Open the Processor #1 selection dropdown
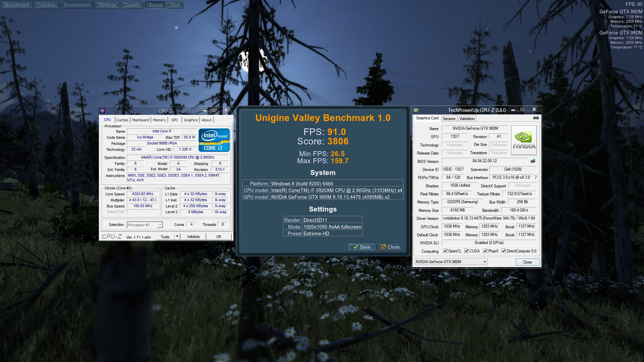This screenshot has width=644, height=362. pos(160,225)
